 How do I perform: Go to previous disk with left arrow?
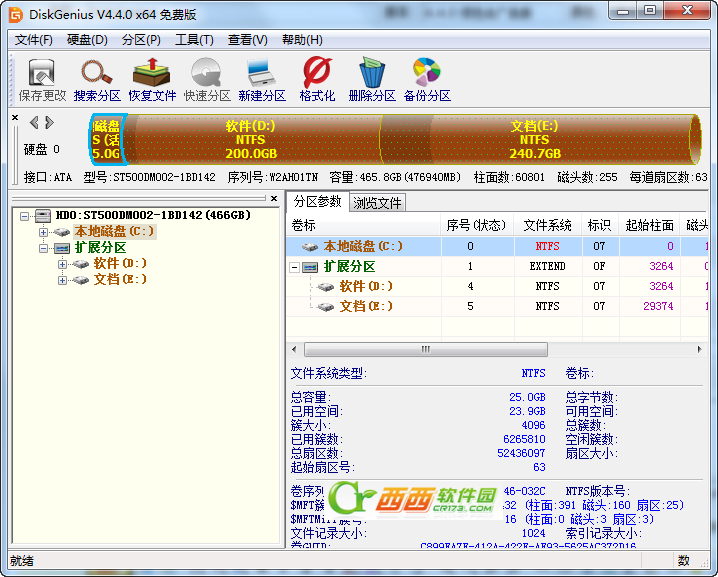tap(34, 123)
